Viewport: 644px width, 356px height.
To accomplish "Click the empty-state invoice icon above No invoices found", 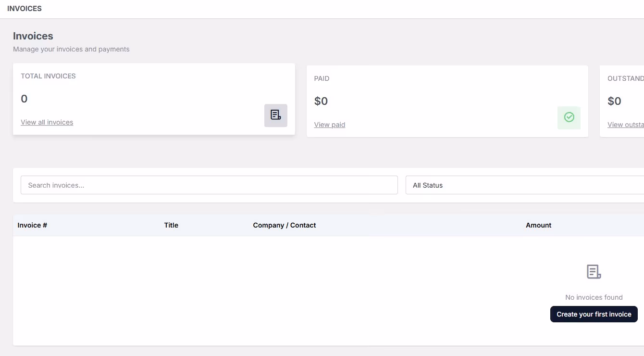I will click(594, 272).
